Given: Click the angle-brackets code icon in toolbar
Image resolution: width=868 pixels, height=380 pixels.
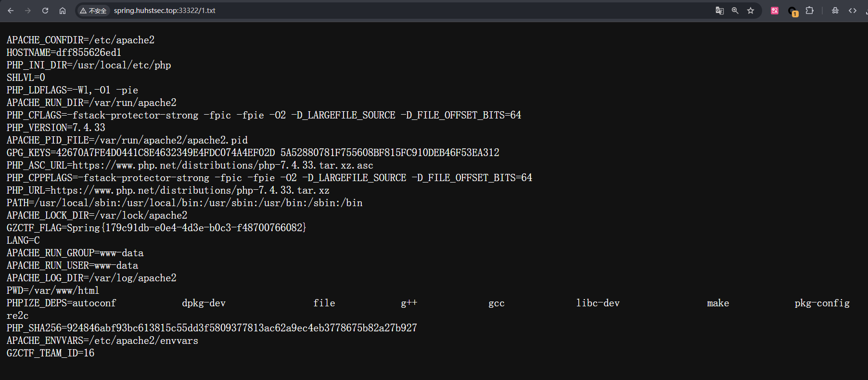Looking at the screenshot, I should point(853,11).
